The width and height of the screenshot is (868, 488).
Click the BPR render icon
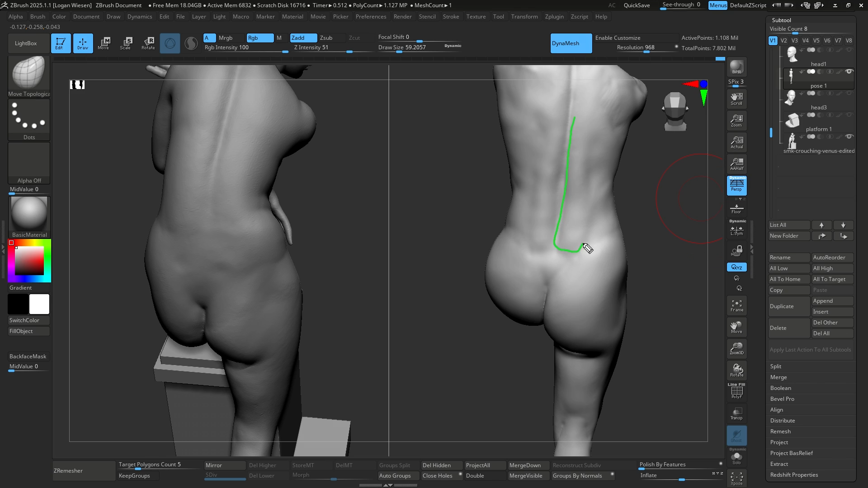[x=736, y=66]
